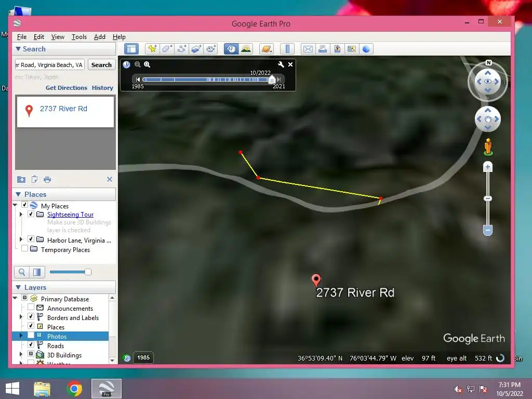This screenshot has height=399, width=532.
Task: Expand Sightseeing Tour folder
Action: [21, 215]
